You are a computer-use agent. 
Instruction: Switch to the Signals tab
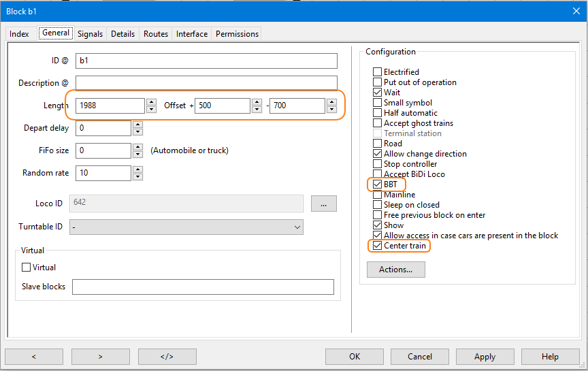[90, 34]
